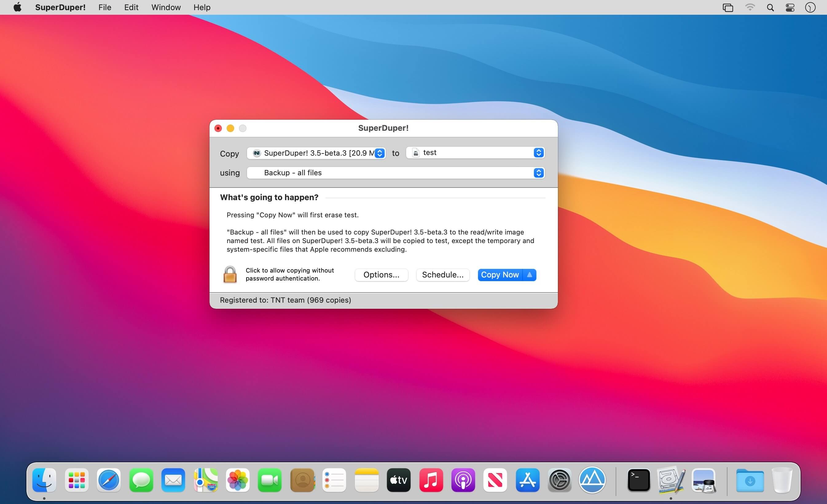
Task: Close the SuperDuper! window
Action: click(x=218, y=128)
